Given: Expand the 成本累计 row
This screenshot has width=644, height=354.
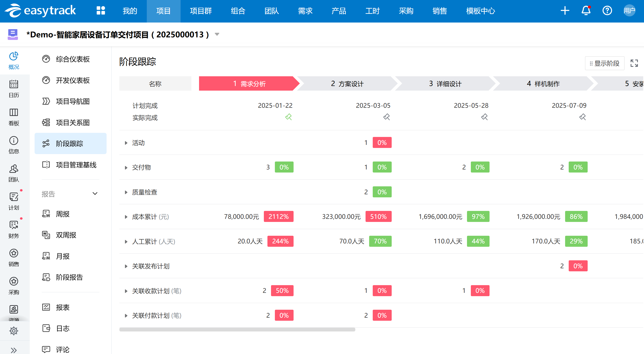Looking at the screenshot, I should coord(126,217).
